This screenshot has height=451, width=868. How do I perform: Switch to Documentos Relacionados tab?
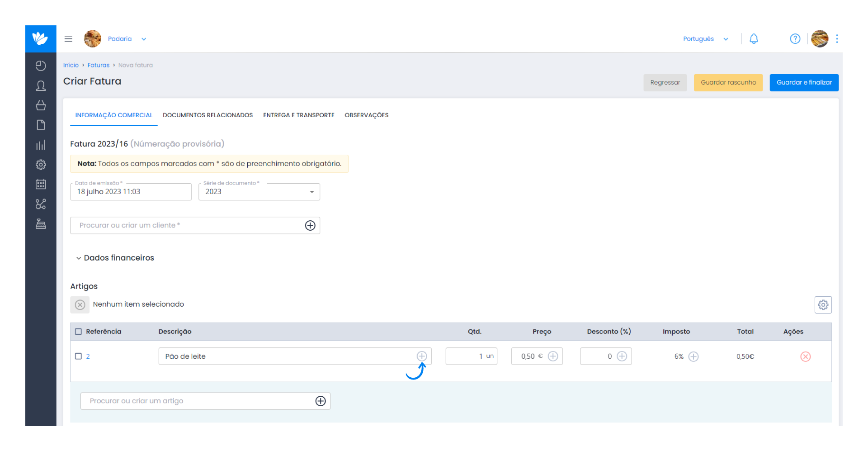point(208,115)
